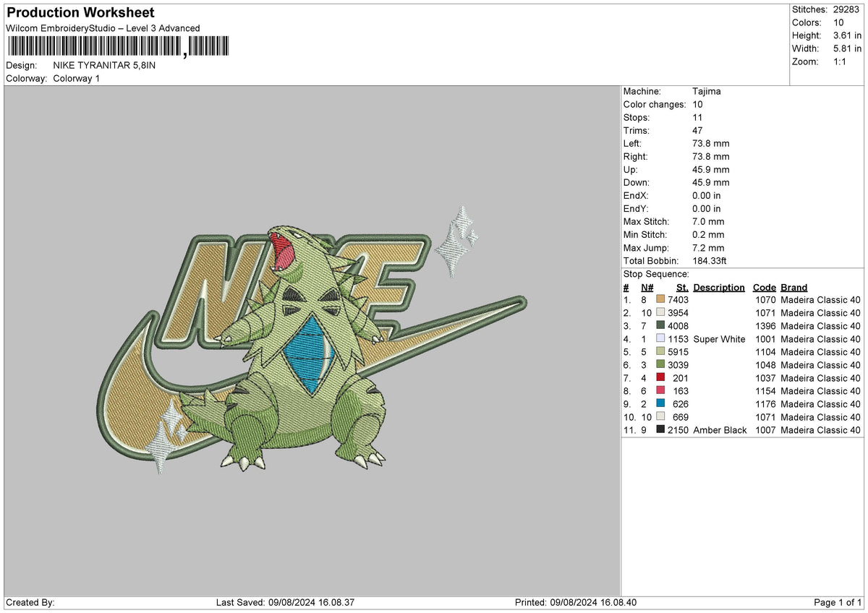
Task: Click the 'Colorway 1' value
Action: [77, 78]
